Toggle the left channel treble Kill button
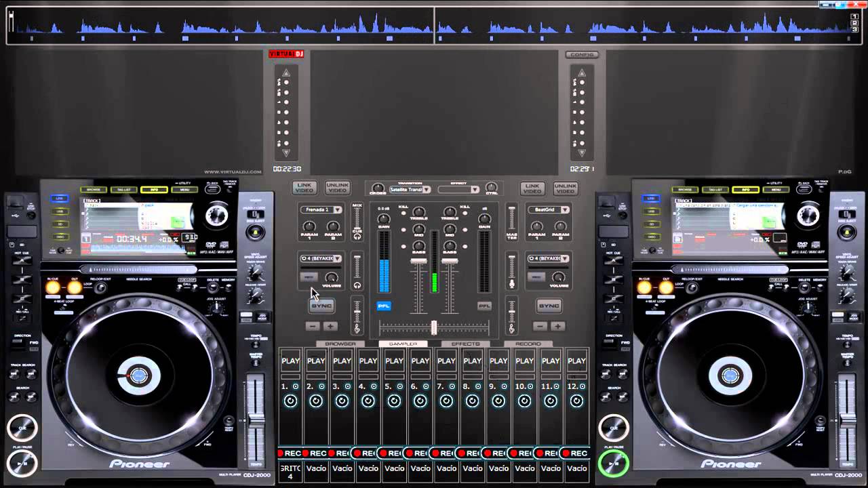Viewport: 868px width, 488px height. (x=403, y=213)
